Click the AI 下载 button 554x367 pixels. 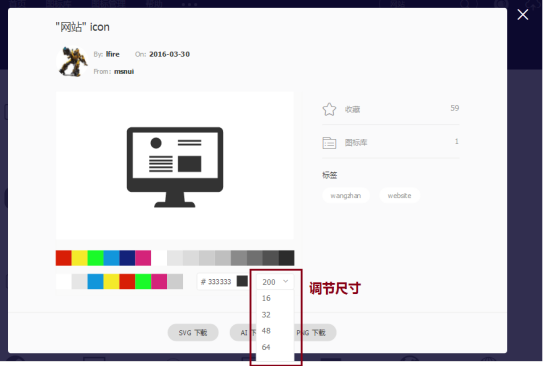243,333
